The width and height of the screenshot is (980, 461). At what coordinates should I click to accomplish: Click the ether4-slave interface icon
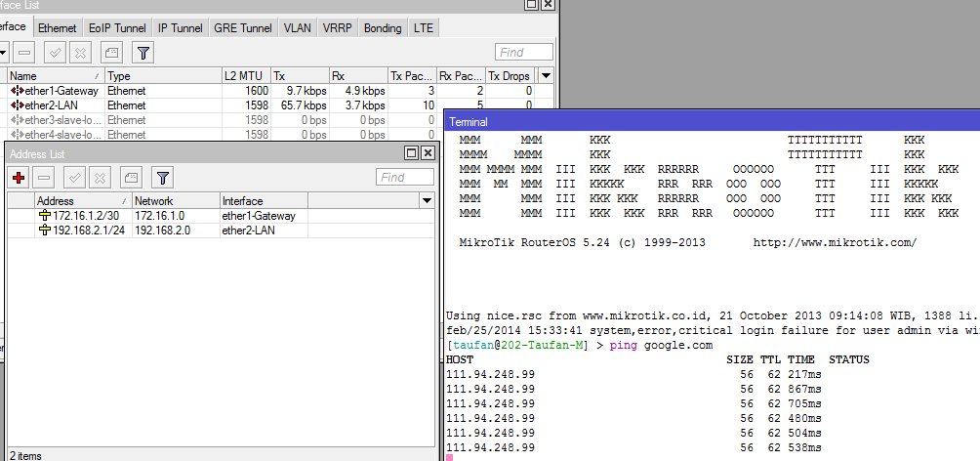pyautogui.click(x=18, y=135)
